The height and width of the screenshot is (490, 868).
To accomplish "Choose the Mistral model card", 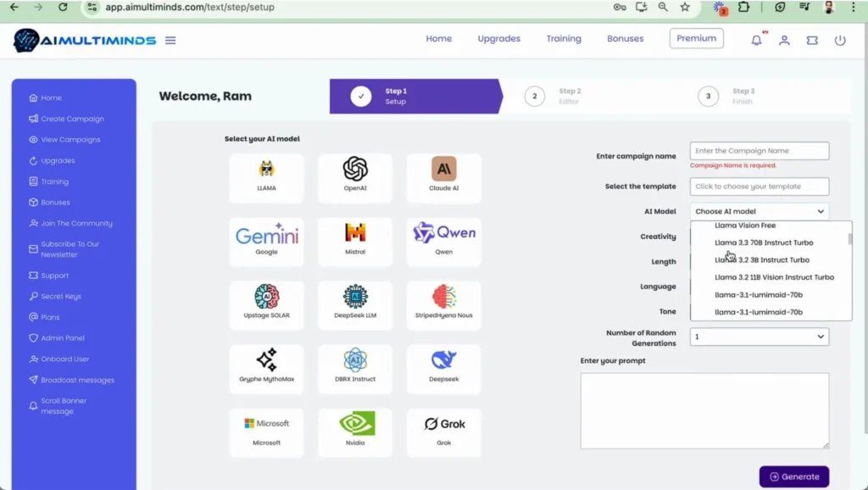I will click(355, 242).
